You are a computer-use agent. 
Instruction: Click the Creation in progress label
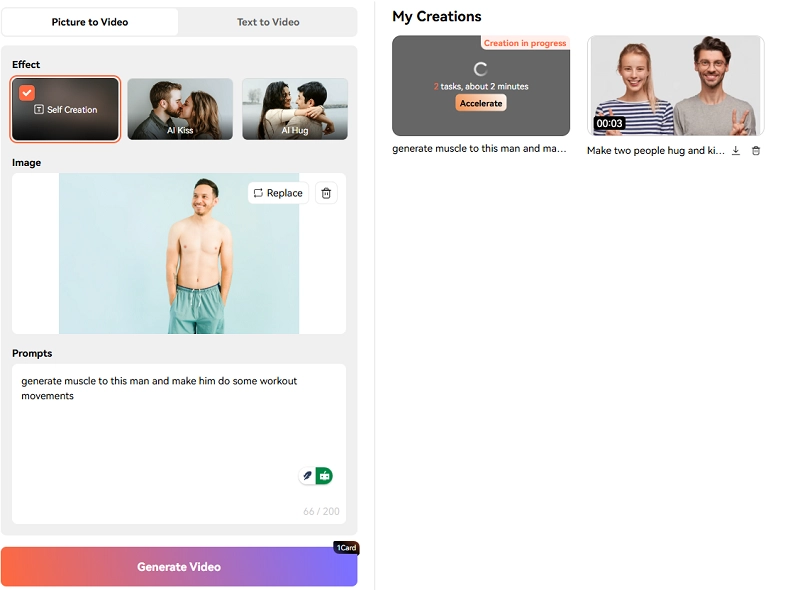pos(525,43)
